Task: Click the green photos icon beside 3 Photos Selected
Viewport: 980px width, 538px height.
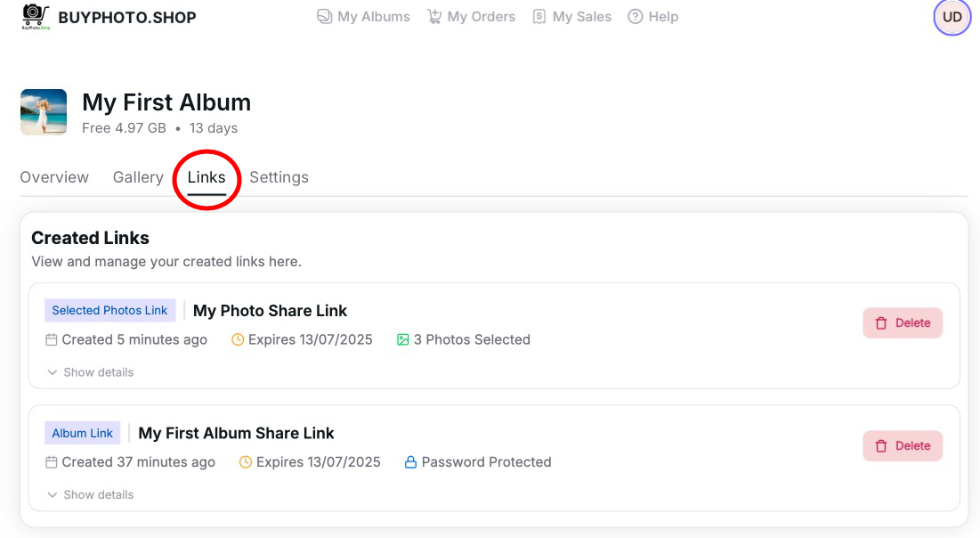Action: click(x=403, y=339)
